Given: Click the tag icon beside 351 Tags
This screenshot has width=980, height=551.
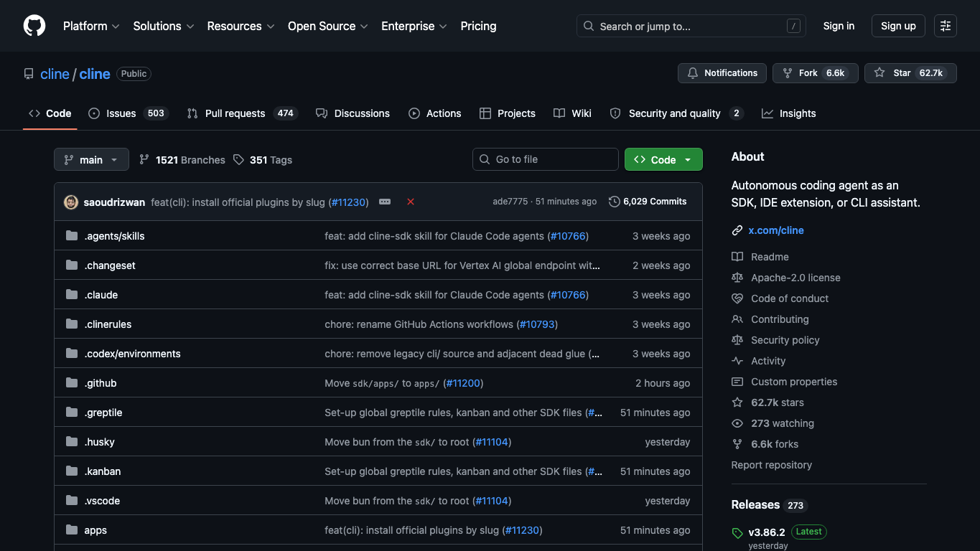Looking at the screenshot, I should [x=238, y=160].
